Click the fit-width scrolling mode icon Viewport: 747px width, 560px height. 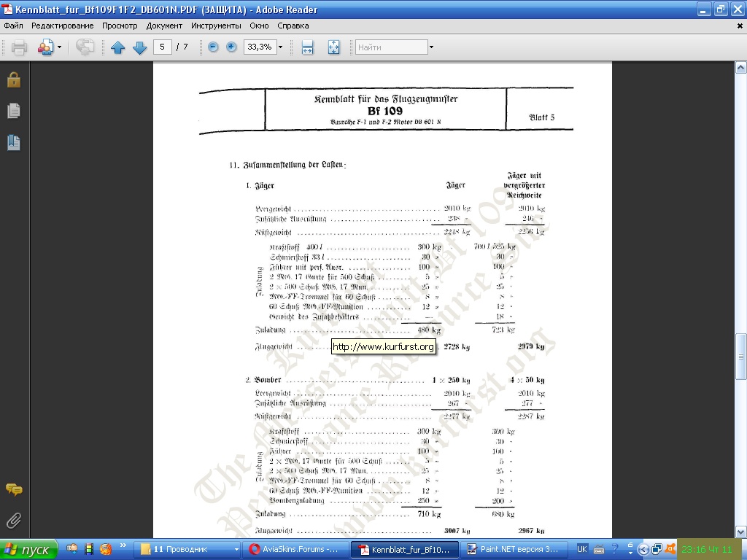click(x=308, y=47)
